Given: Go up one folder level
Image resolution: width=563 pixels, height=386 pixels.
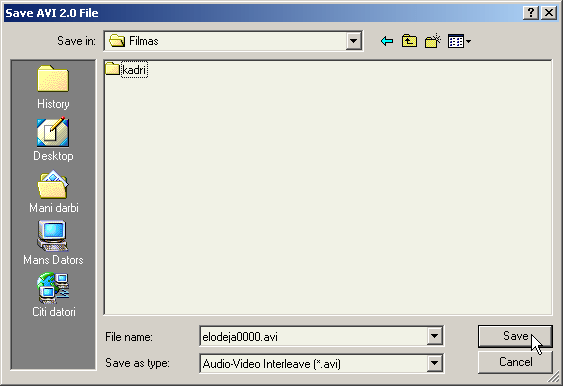Looking at the screenshot, I should click(x=409, y=41).
